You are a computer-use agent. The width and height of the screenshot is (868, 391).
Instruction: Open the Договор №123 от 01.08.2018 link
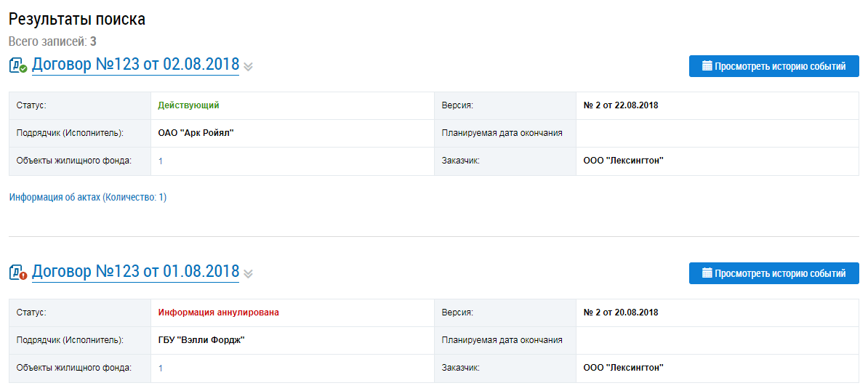click(135, 271)
